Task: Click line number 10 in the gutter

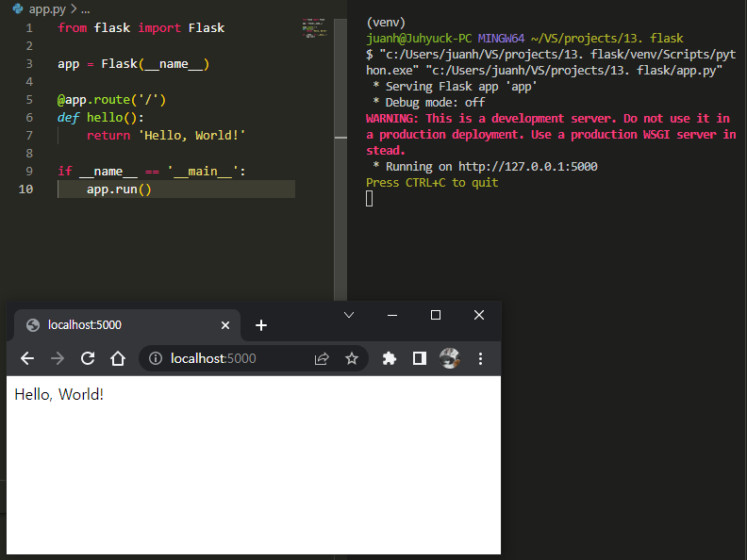Action: (x=25, y=189)
